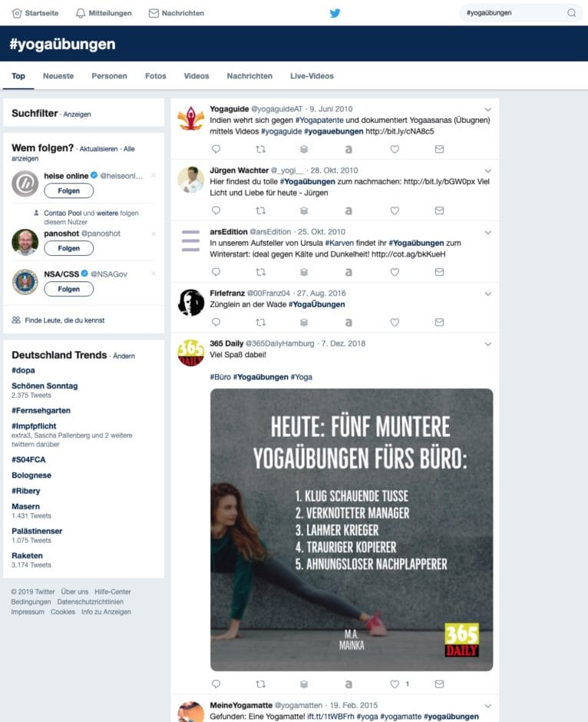The image size is (588, 722).
Task: Dismiss heise online follow suggestion
Action: pos(153,176)
